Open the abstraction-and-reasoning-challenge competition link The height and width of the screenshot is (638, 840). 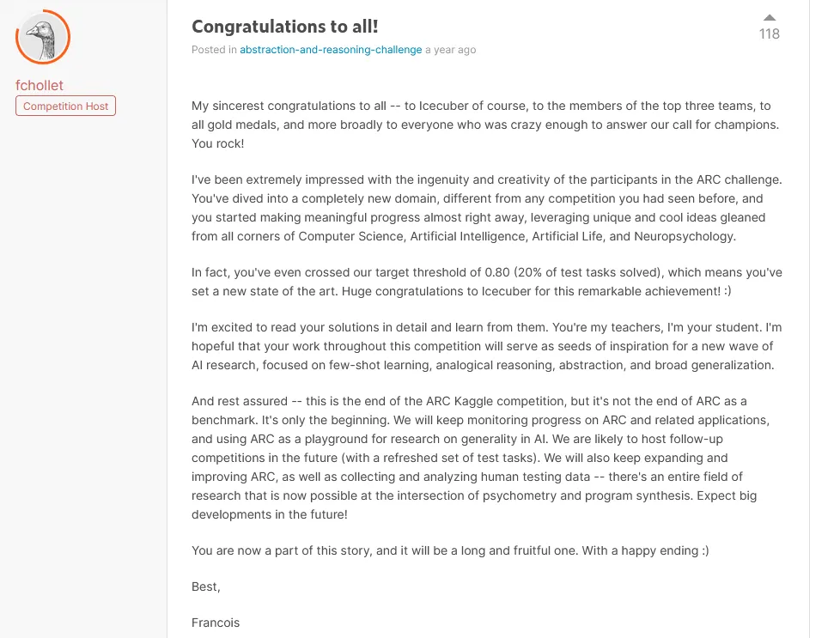331,50
